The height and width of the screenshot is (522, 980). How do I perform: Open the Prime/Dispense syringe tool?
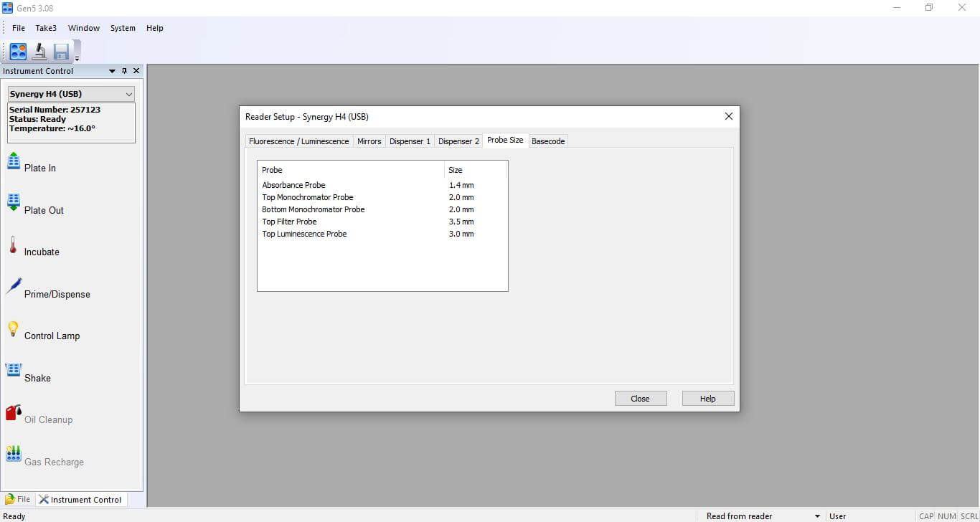click(14, 287)
